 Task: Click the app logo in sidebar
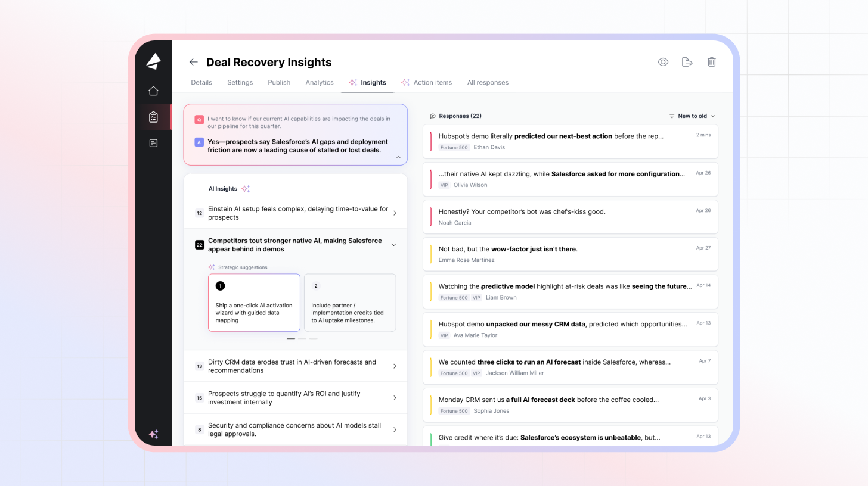click(x=153, y=61)
